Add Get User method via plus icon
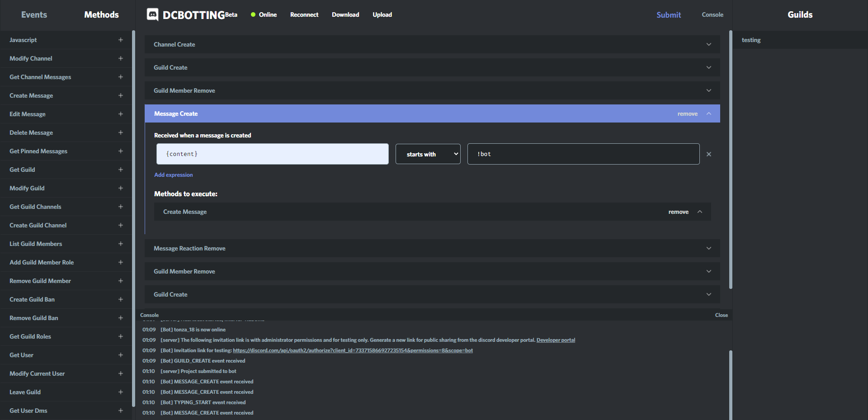Screen dimensions: 868x420 (x=121, y=355)
